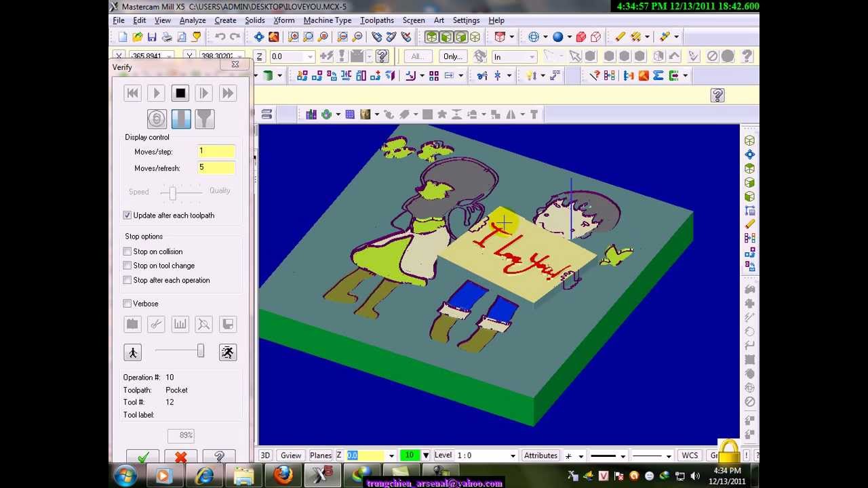Close the Verify panel
The image size is (868, 488).
click(235, 64)
